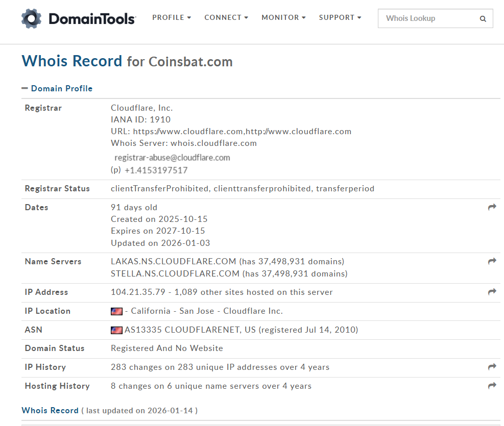Screen dimensions: 504x426
Task: Click the arrow icon beside Name Servers
Action: pos(492,261)
